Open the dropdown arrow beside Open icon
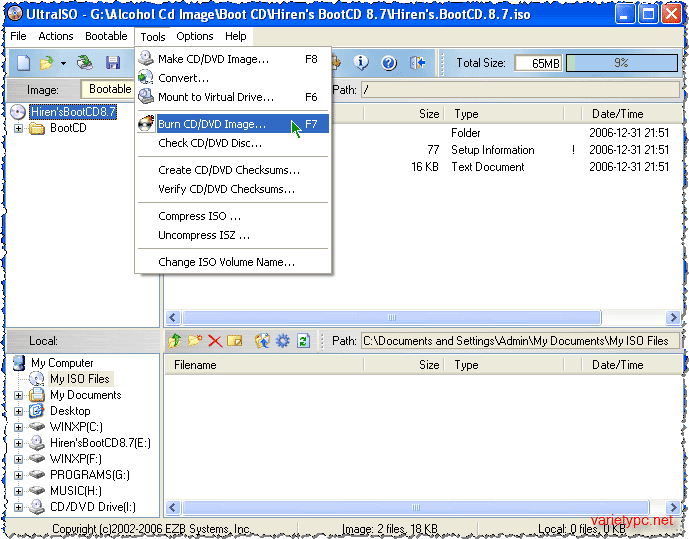 point(63,63)
